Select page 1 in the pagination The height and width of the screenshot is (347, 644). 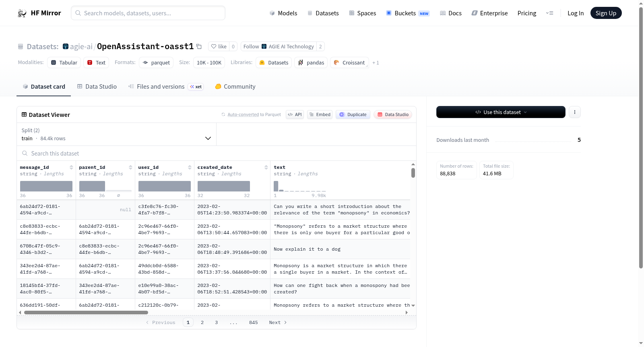[x=188, y=322]
